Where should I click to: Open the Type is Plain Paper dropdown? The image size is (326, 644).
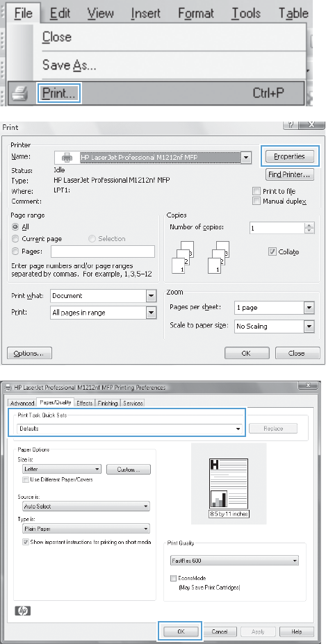86,529
